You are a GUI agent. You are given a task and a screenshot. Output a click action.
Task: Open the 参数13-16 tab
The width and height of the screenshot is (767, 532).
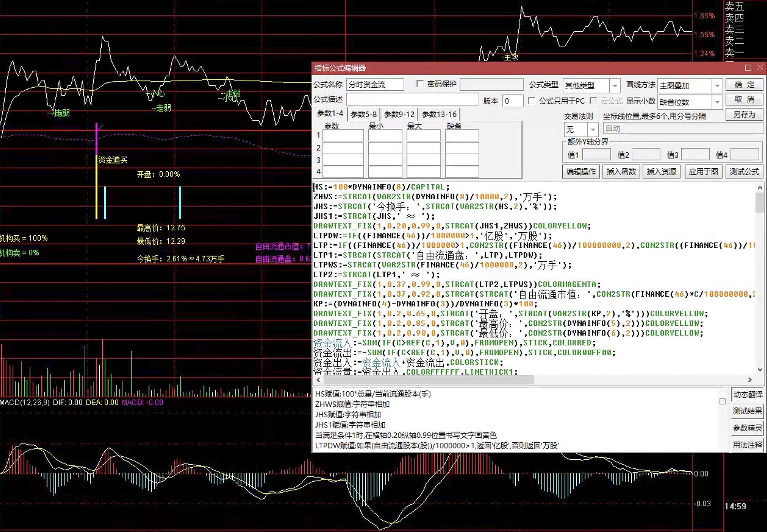[439, 114]
